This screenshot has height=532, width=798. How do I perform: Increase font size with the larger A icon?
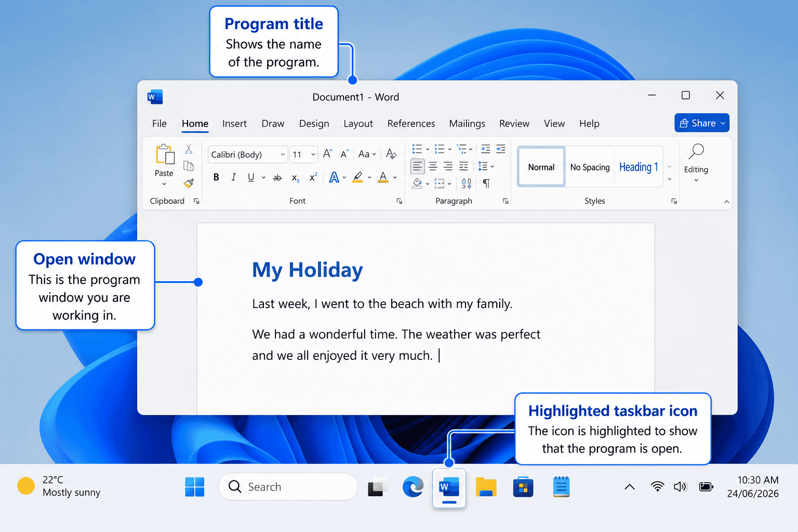click(327, 154)
